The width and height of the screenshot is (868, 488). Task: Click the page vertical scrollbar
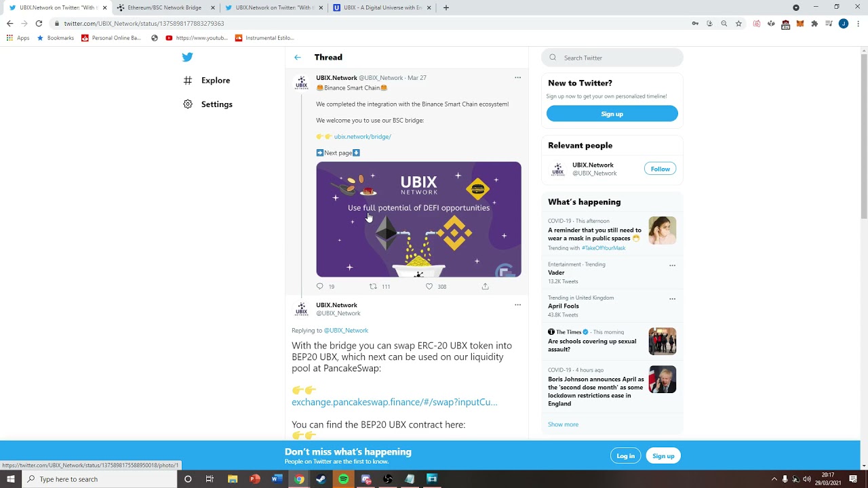[864, 136]
